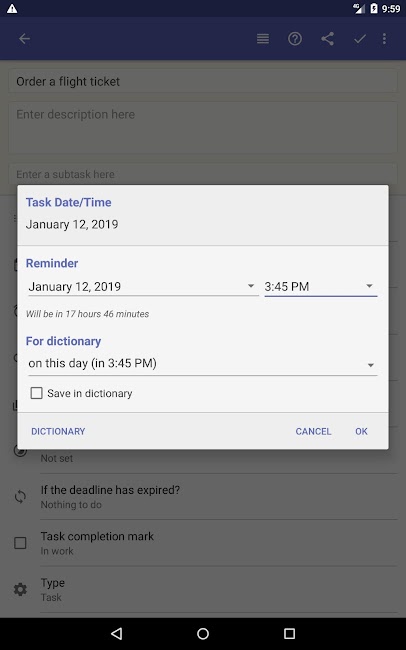Tap the Order a flight ticket title field
Viewport: 406px width, 650px height.
203,81
